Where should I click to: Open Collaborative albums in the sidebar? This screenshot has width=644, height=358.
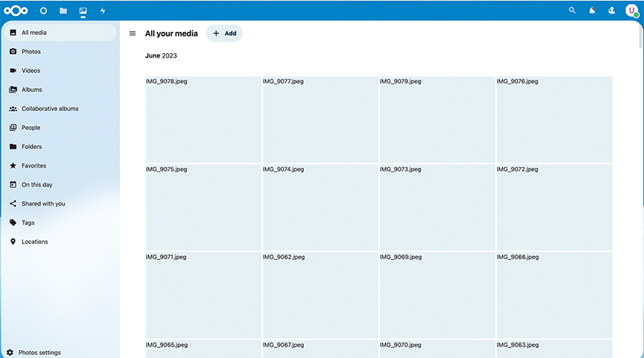49,108
